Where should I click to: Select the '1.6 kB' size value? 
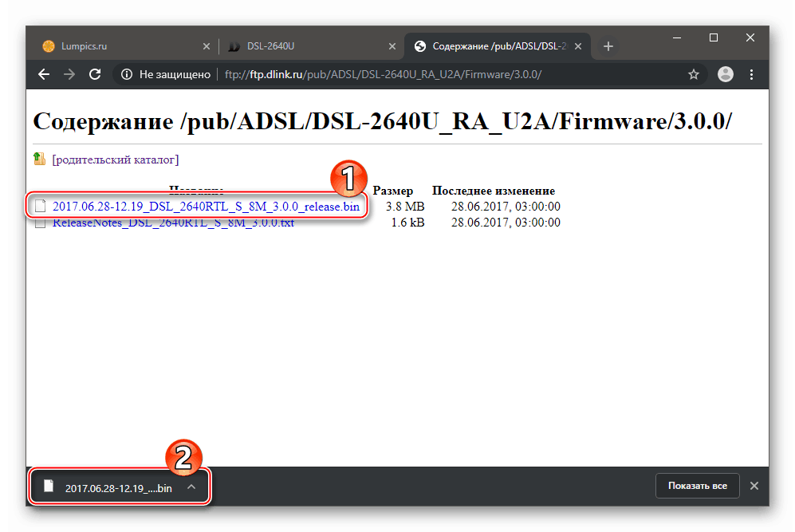pos(407,223)
